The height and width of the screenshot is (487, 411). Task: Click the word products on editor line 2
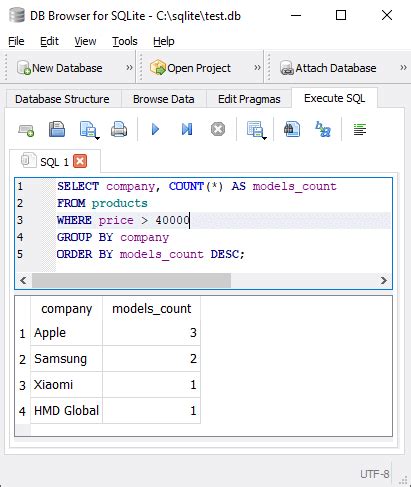tap(120, 203)
